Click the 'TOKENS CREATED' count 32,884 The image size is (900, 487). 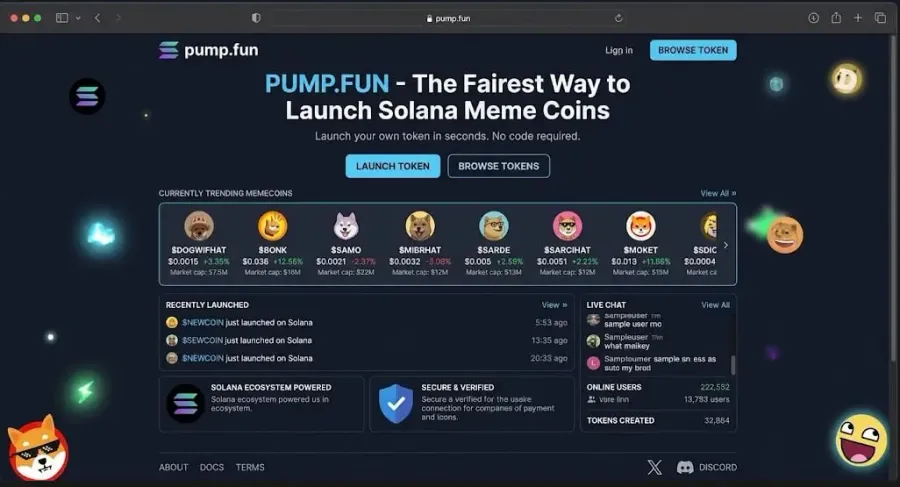[x=717, y=421]
